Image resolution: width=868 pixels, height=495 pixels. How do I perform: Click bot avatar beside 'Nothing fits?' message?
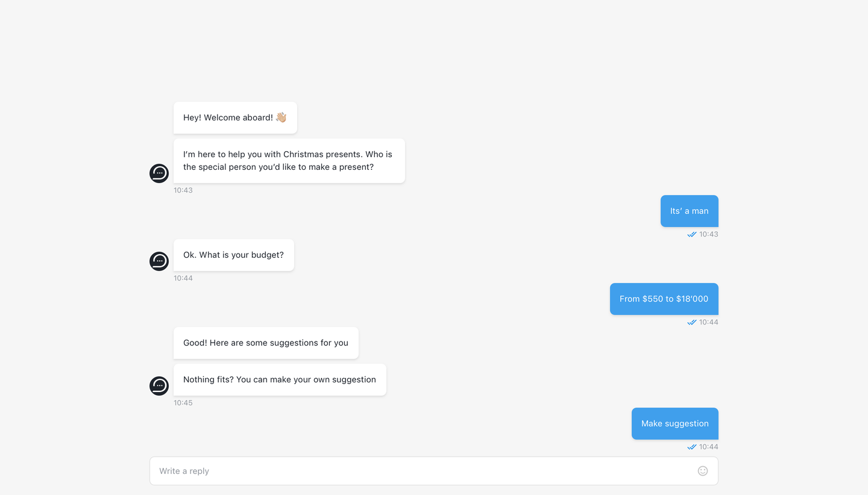(159, 386)
